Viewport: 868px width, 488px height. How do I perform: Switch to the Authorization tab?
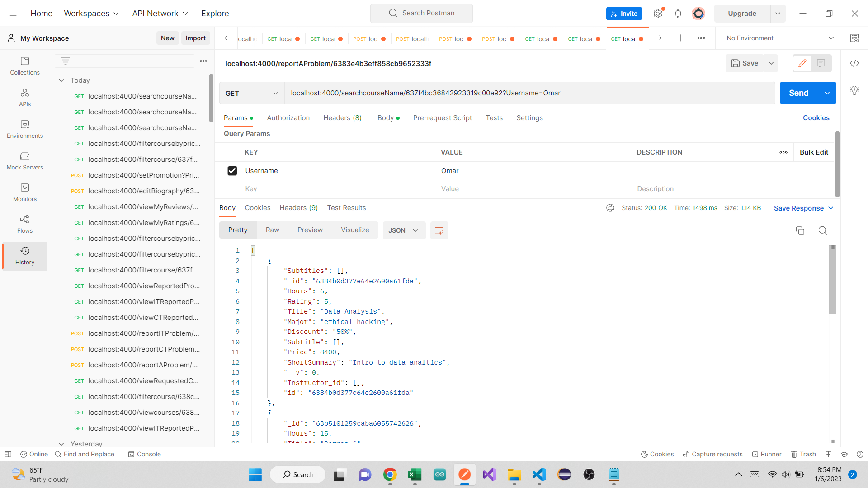tap(288, 118)
